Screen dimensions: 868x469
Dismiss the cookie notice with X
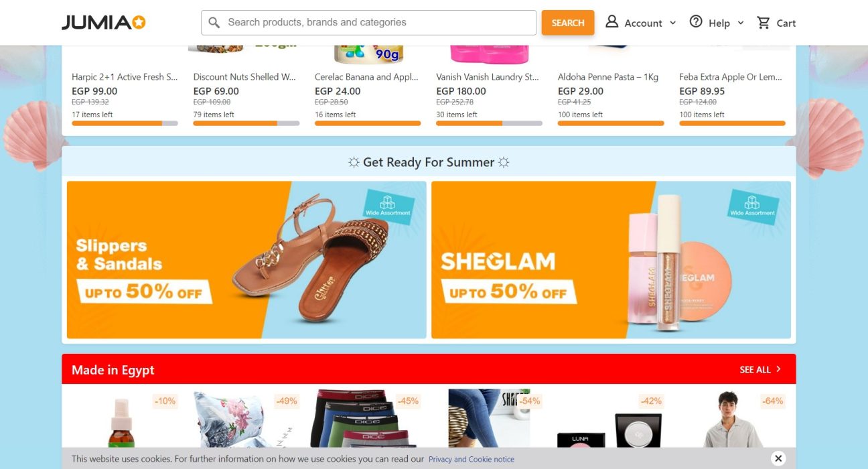click(x=778, y=458)
